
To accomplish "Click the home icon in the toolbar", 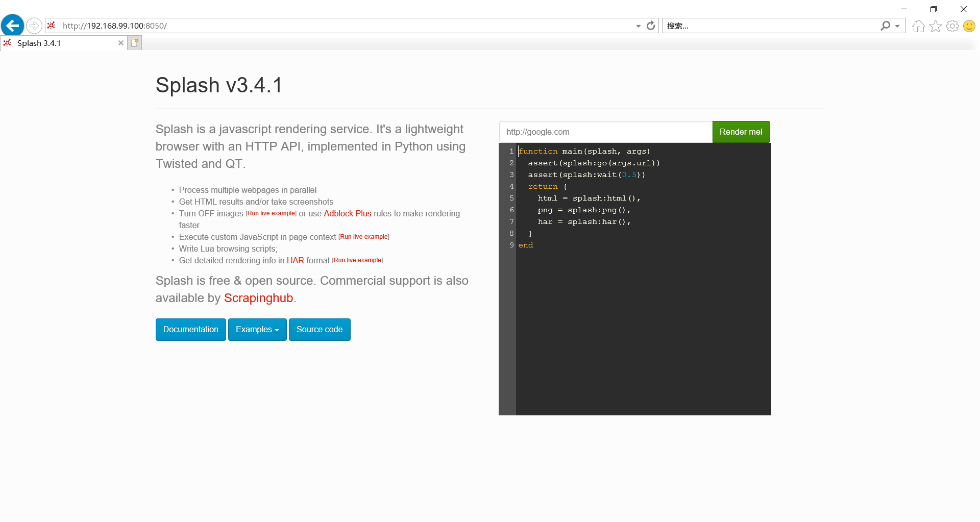I will [x=918, y=26].
